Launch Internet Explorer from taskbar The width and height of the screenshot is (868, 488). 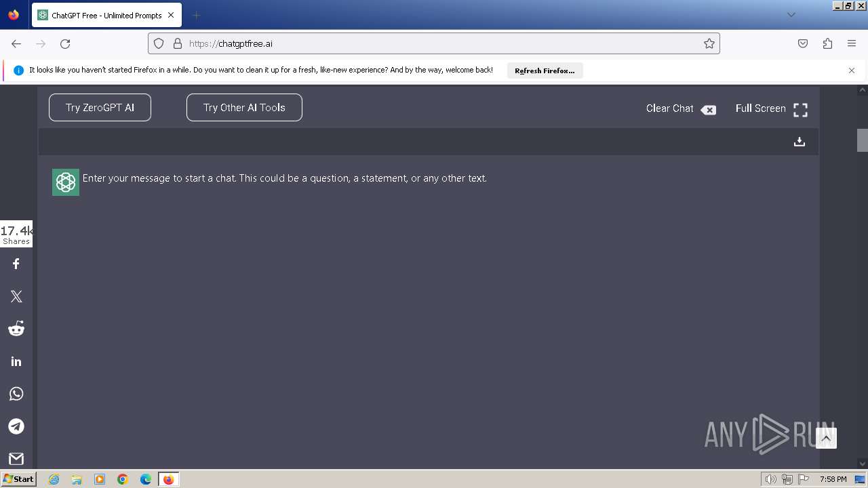click(54, 479)
